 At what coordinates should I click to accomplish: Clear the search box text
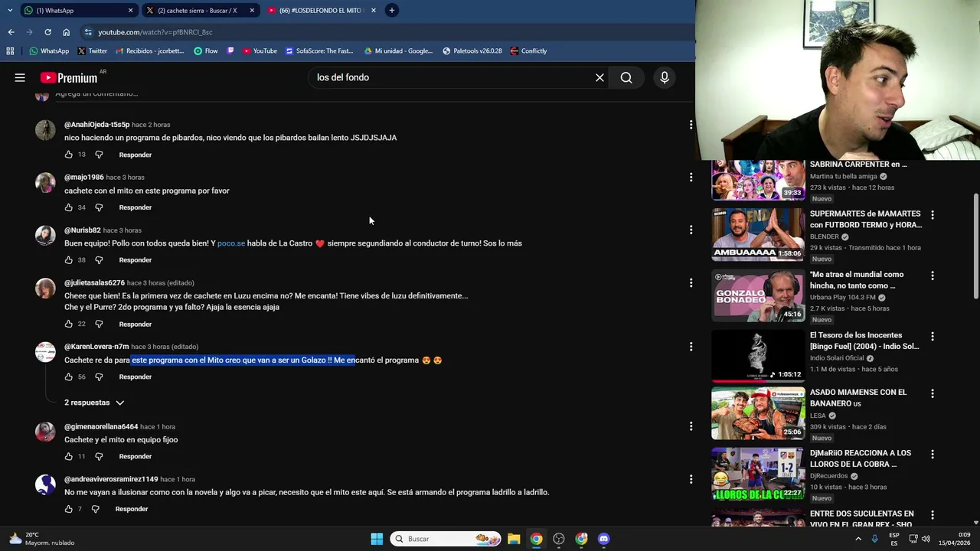pyautogui.click(x=599, y=77)
